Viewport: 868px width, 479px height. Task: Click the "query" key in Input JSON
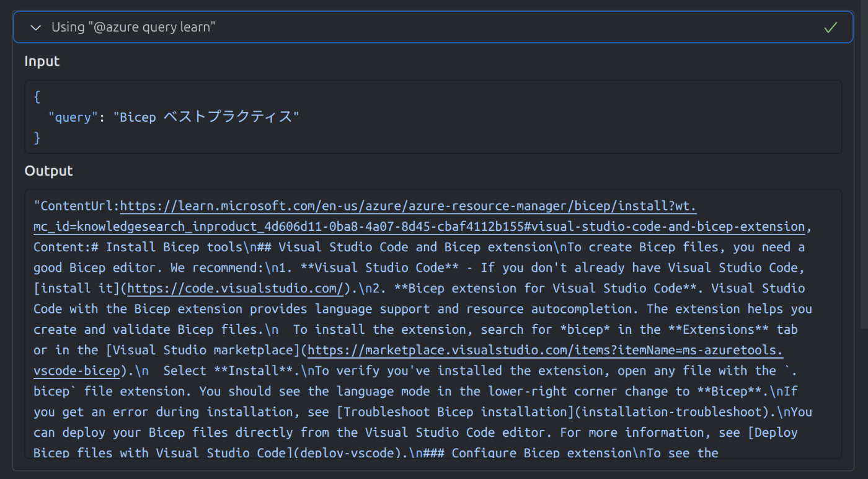coord(73,117)
